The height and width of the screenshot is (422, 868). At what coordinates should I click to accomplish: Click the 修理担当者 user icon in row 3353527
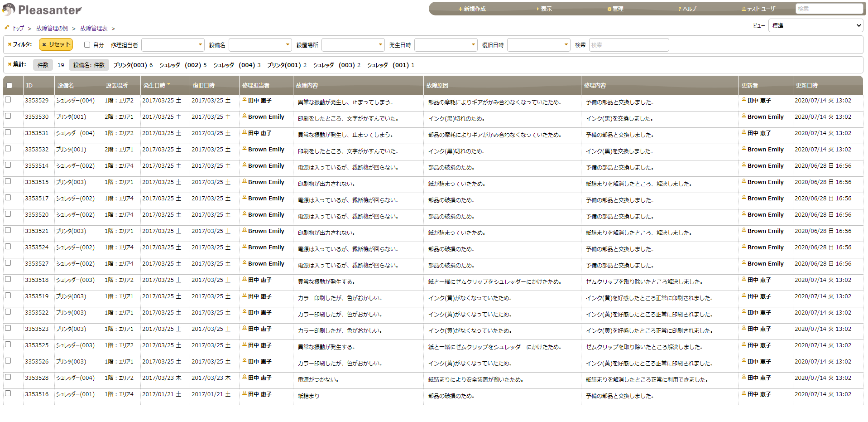coord(245,262)
